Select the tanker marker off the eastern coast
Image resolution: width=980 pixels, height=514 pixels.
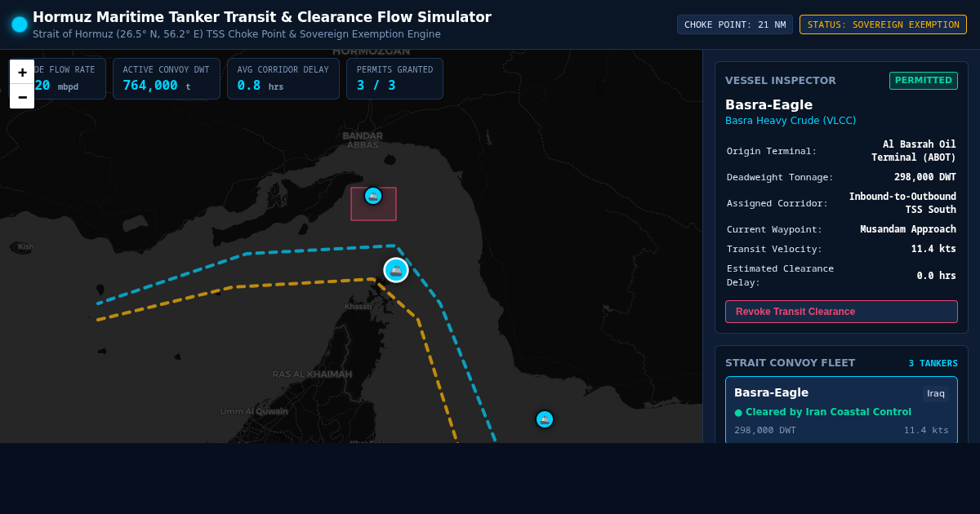pyautogui.click(x=545, y=419)
